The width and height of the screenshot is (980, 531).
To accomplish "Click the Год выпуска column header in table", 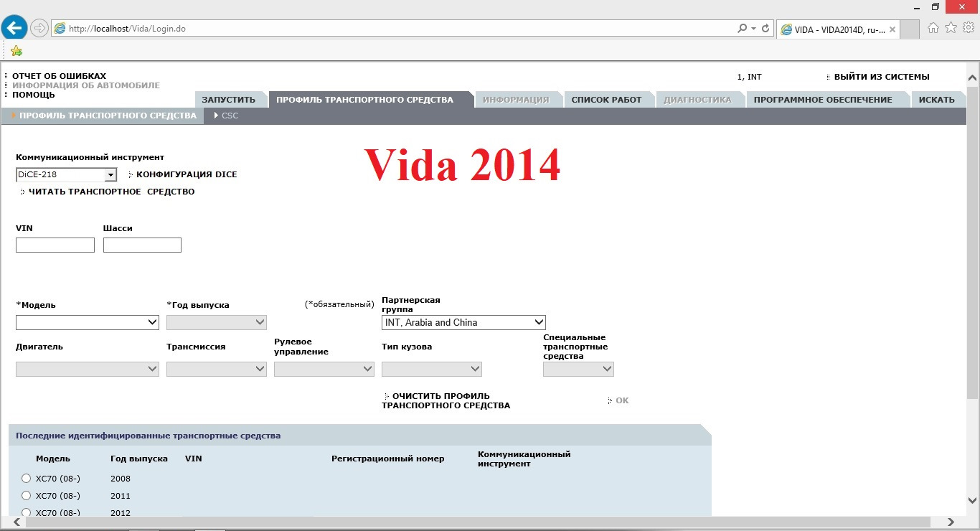I will click(x=139, y=458).
